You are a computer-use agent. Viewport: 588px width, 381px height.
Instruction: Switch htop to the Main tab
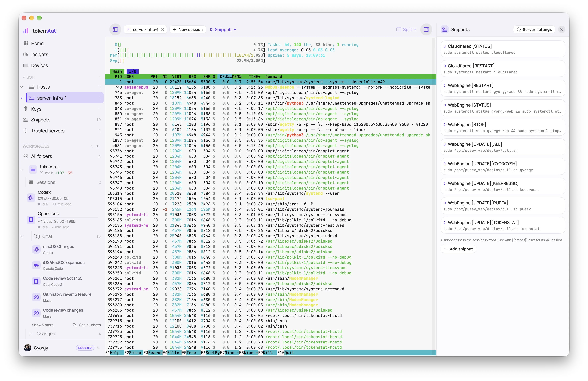[117, 71]
